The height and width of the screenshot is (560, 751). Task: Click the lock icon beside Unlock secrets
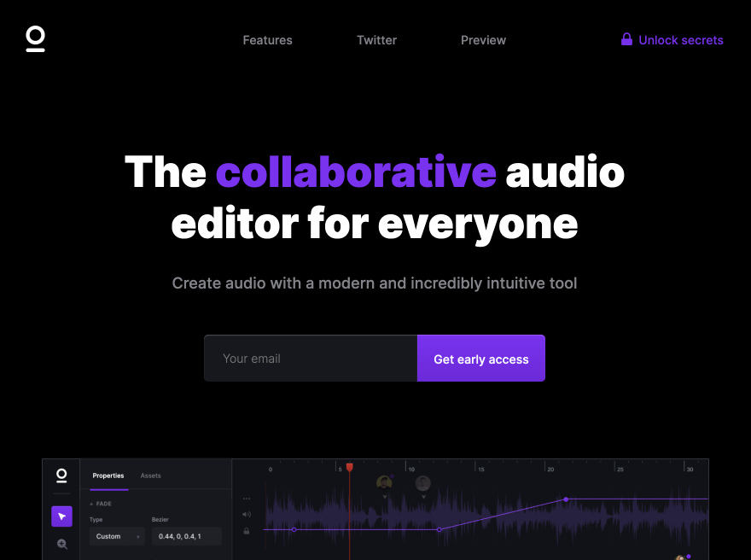pyautogui.click(x=626, y=39)
